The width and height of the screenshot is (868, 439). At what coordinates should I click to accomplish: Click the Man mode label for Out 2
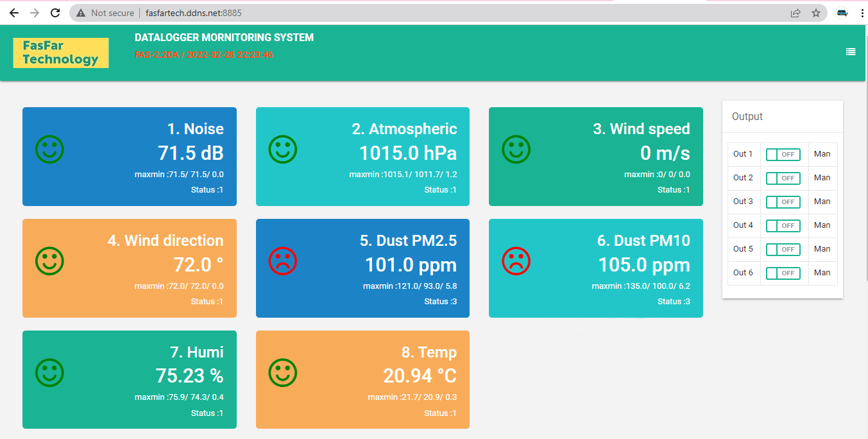coord(822,178)
